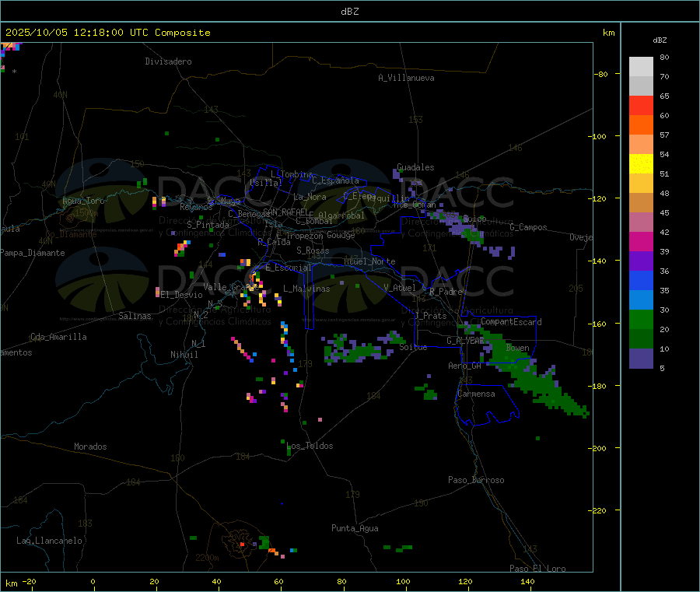The width and height of the screenshot is (700, 592).
Task: Click the Laq.Llancanelo label
Action: tap(49, 541)
